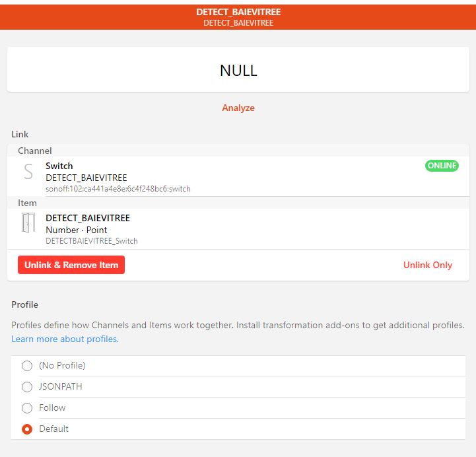This screenshot has height=457, width=476.
Task: Select the Follow profile radio button
Action: (27, 408)
